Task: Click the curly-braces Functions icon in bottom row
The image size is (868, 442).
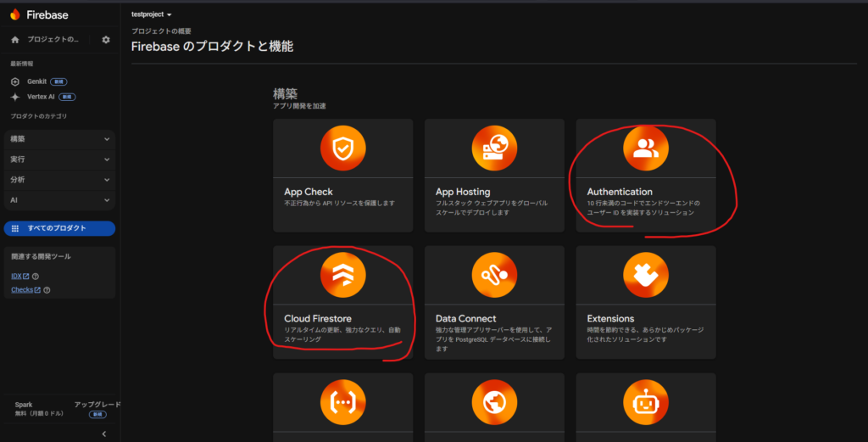Action: (342, 402)
